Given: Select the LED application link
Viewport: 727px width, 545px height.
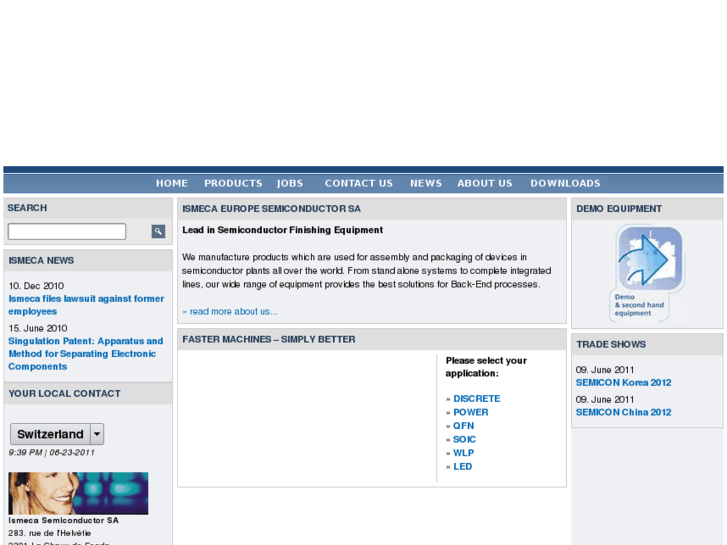Looking at the screenshot, I should click(462, 466).
